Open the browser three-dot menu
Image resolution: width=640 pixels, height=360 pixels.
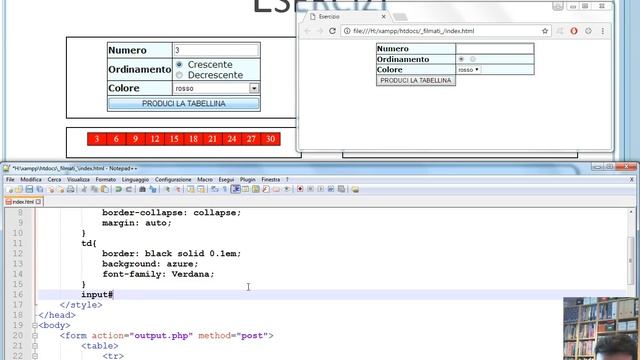pyautogui.click(x=602, y=31)
